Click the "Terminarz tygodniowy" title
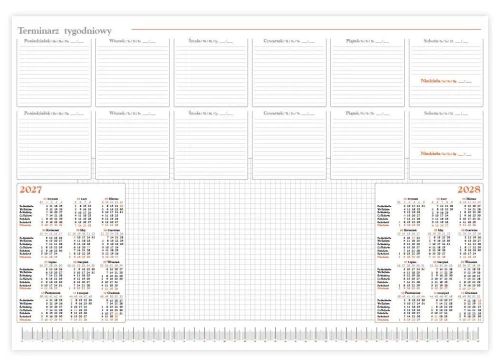Screen dimensions: 500x362 click(64, 31)
